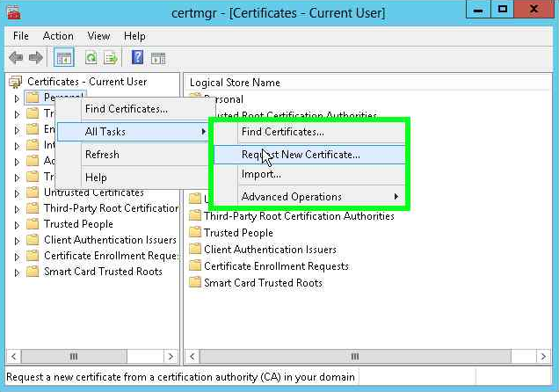
Task: Click Certificate Enrollment Requests folder icon in list
Action: point(195,265)
